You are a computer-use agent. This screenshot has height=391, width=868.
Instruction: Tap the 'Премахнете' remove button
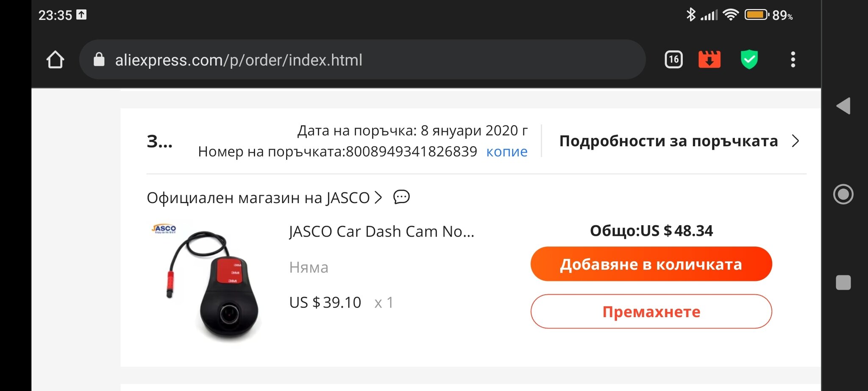click(651, 312)
